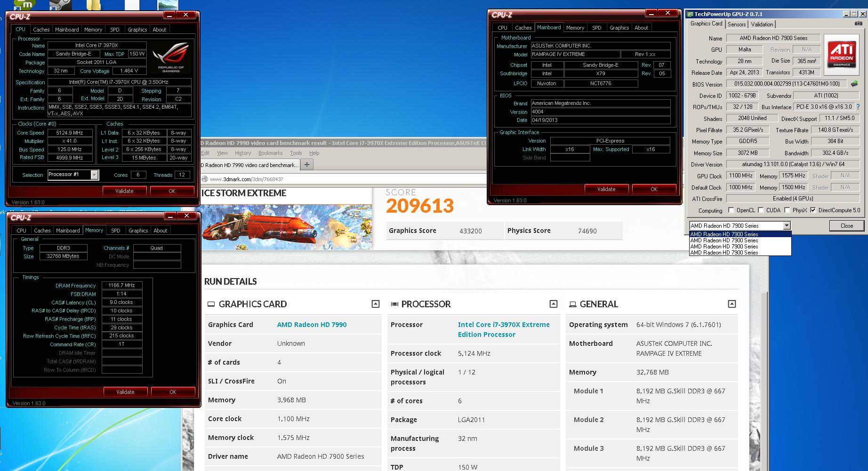The width and height of the screenshot is (868, 471).
Task: Click the laptop icon beside General heading
Action: click(573, 304)
